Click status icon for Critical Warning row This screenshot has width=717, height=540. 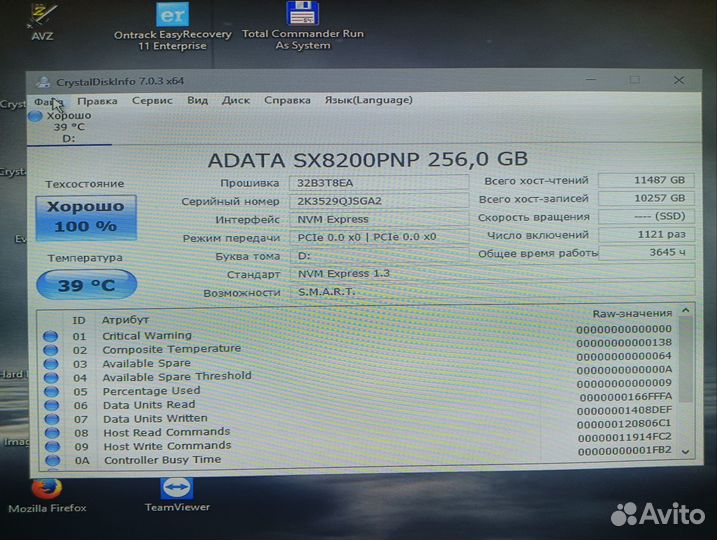(x=50, y=337)
